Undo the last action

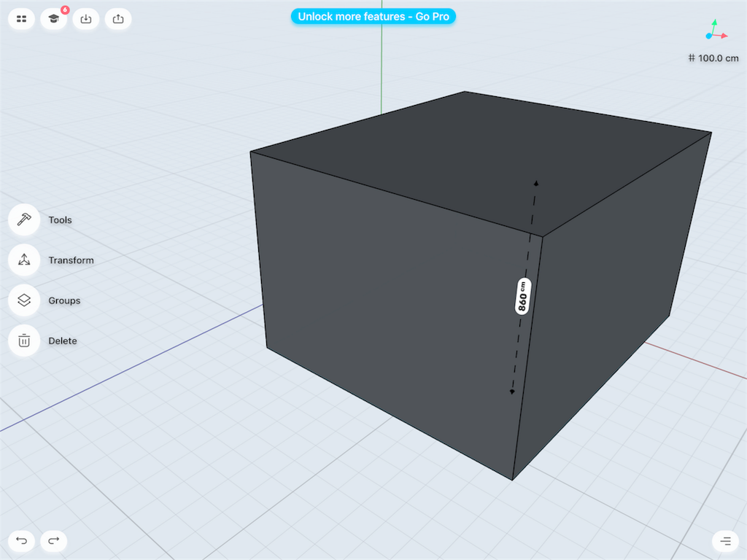click(21, 540)
